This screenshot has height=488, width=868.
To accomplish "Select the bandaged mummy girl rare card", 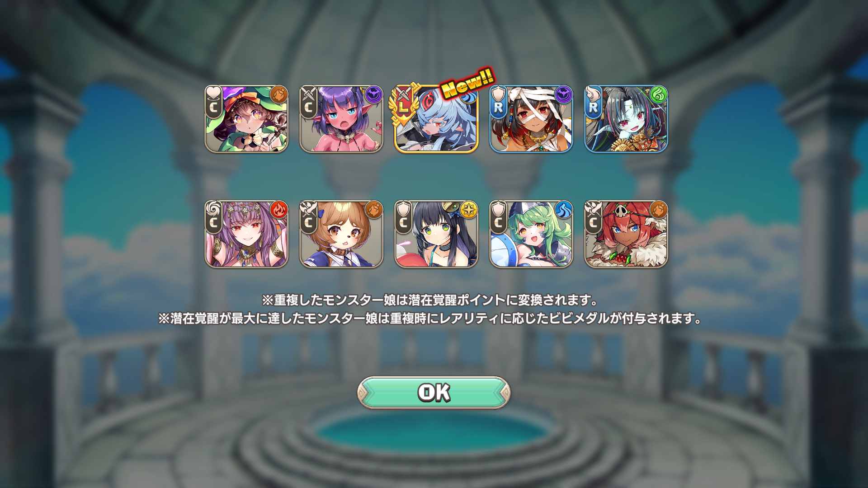I will pos(531,119).
